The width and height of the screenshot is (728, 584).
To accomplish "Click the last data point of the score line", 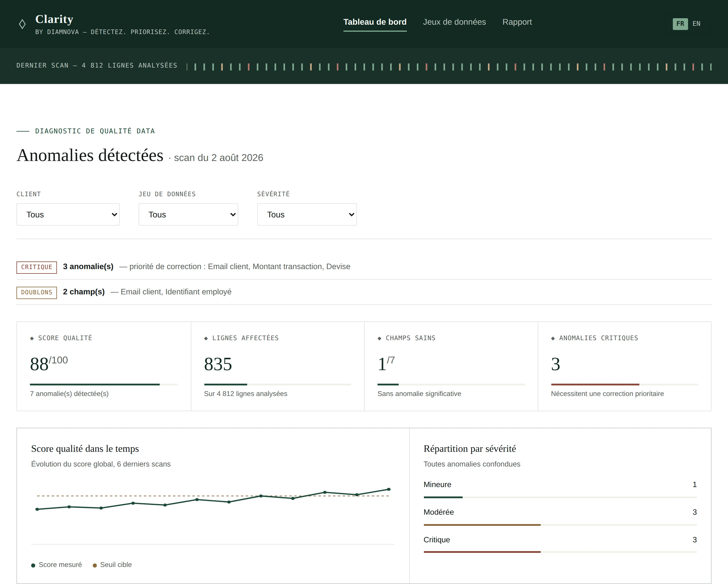I will click(389, 489).
